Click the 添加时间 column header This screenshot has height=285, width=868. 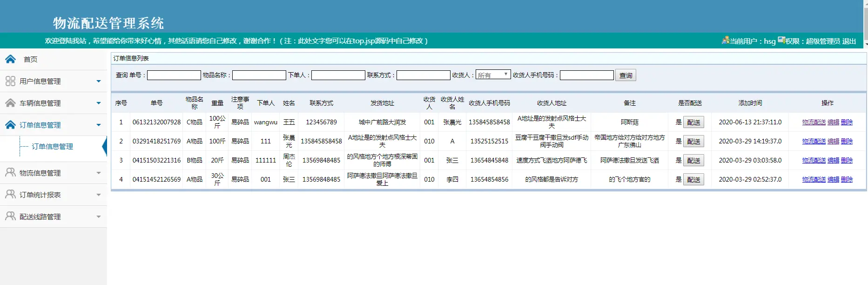point(750,103)
